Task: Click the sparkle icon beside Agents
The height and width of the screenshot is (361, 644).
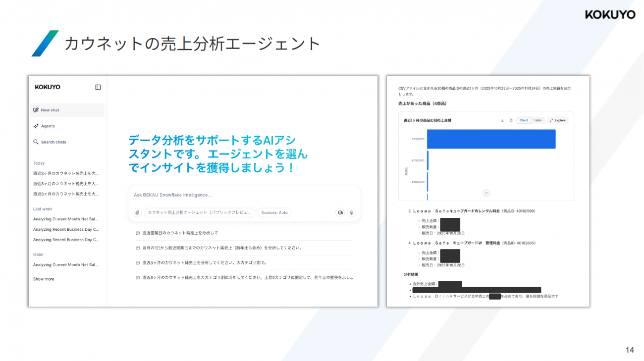Action: pos(36,126)
